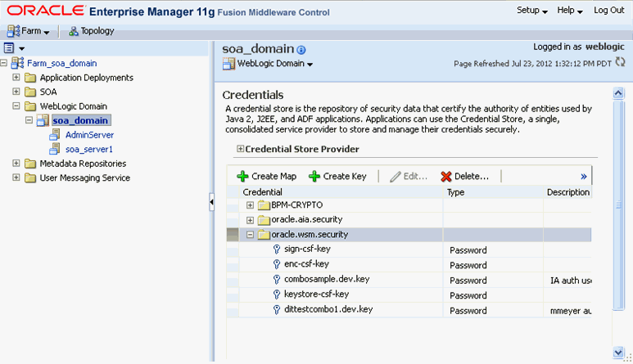The width and height of the screenshot is (633, 364).
Task: Select the combosample.dev.key credential
Action: [x=327, y=279]
